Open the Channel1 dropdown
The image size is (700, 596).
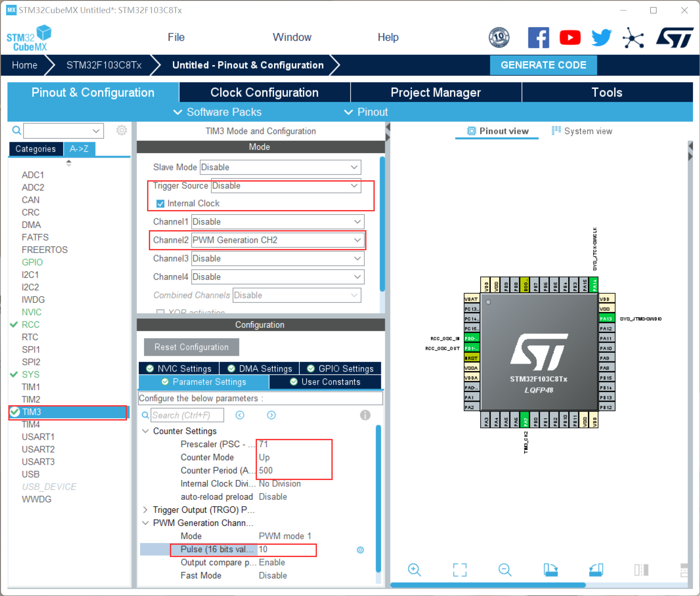[278, 221]
